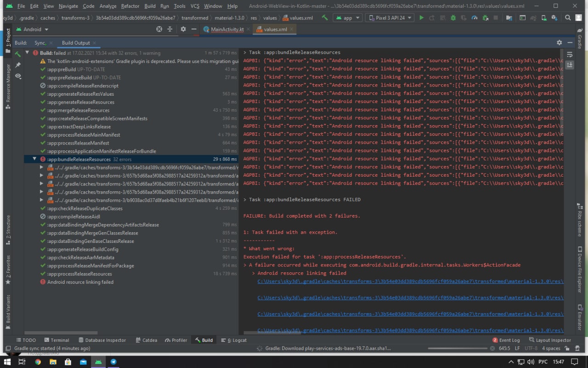Image resolution: width=588 pixels, height=368 pixels.
Task: Click the values.xml breadcrumb in navigation bar
Action: point(298,18)
